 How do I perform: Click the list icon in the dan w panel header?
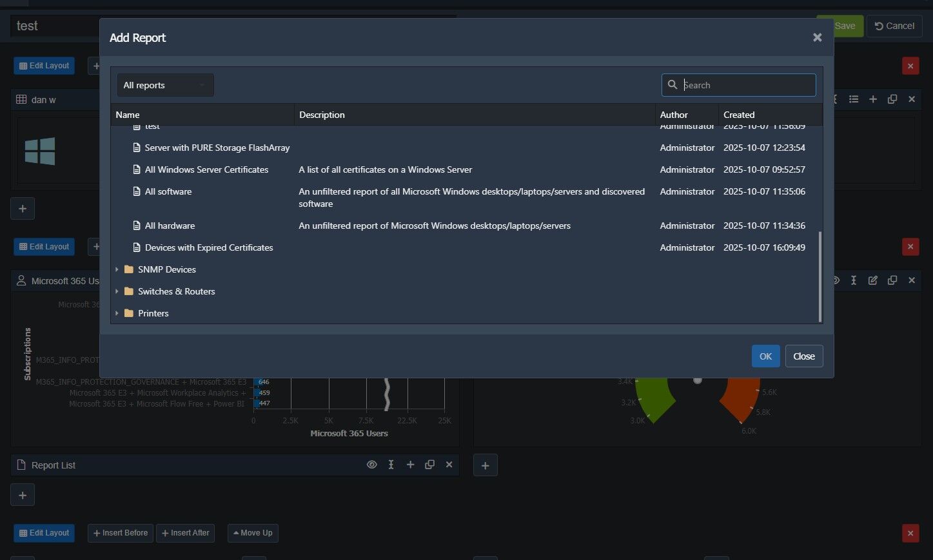point(854,99)
